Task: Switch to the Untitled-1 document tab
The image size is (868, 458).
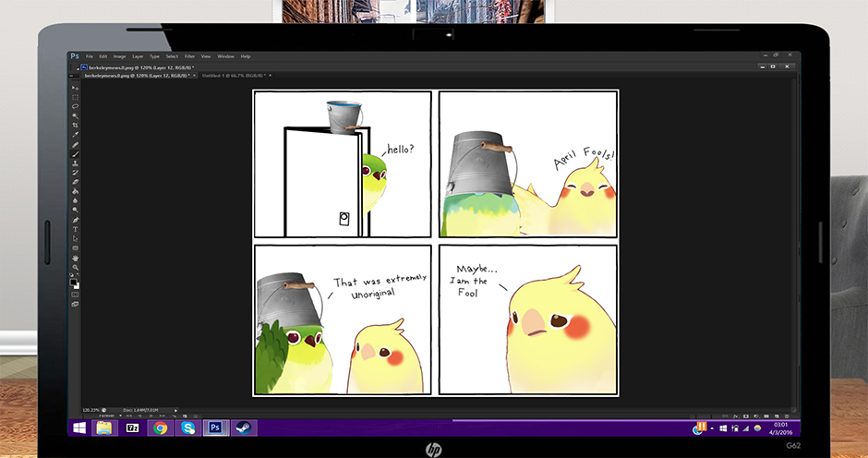Action: [x=232, y=76]
